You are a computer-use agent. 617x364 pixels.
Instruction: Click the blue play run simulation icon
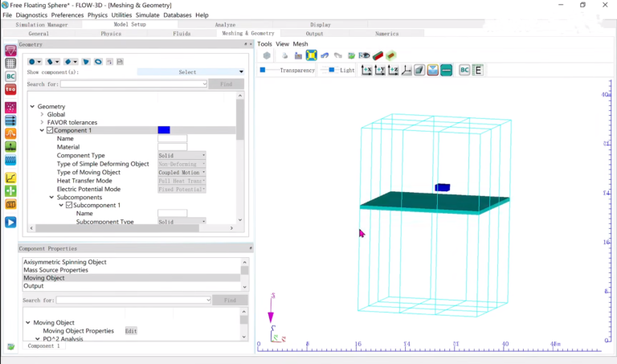tap(10, 223)
